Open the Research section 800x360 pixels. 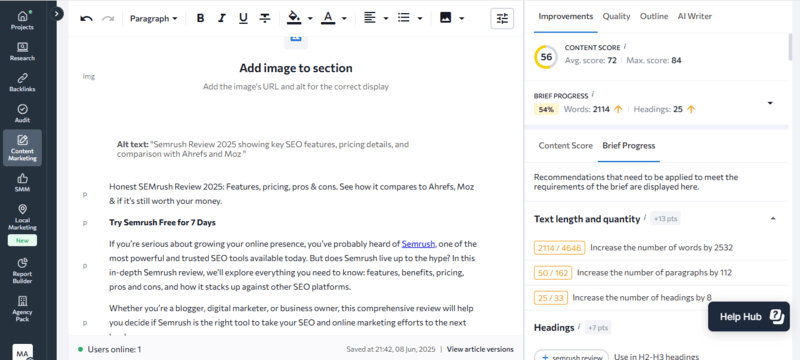(22, 52)
